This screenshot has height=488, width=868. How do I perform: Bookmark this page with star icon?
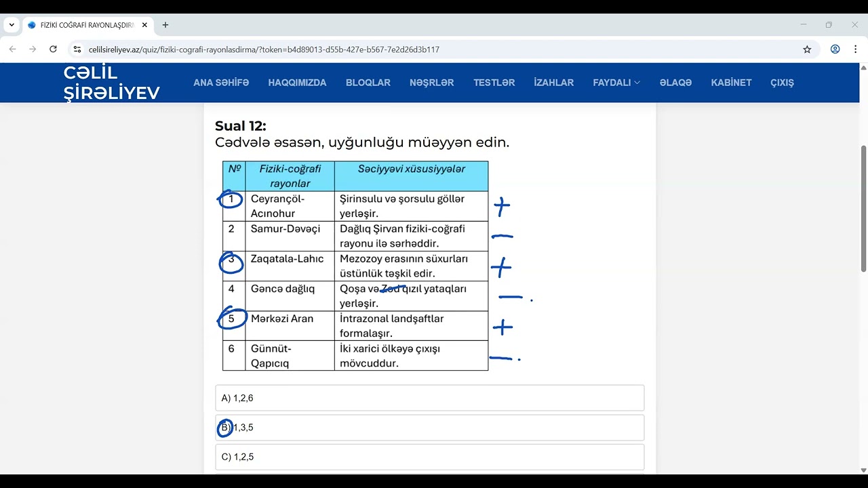807,49
